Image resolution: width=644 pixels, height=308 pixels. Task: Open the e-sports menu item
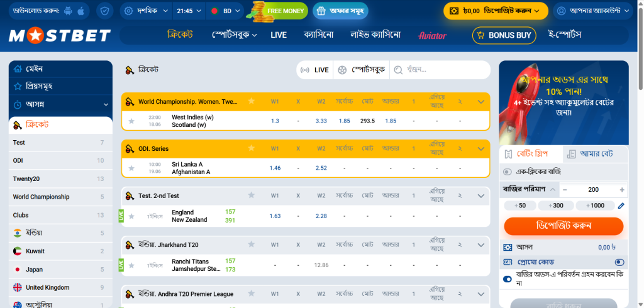(x=565, y=35)
